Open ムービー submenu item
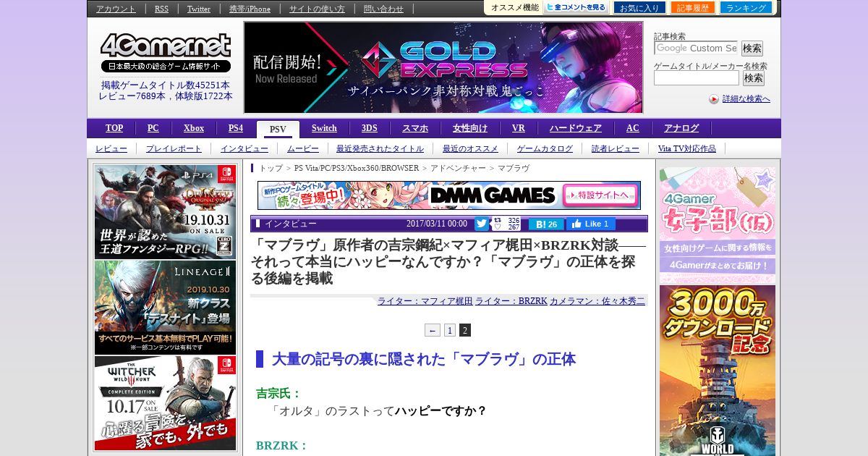 302,148
